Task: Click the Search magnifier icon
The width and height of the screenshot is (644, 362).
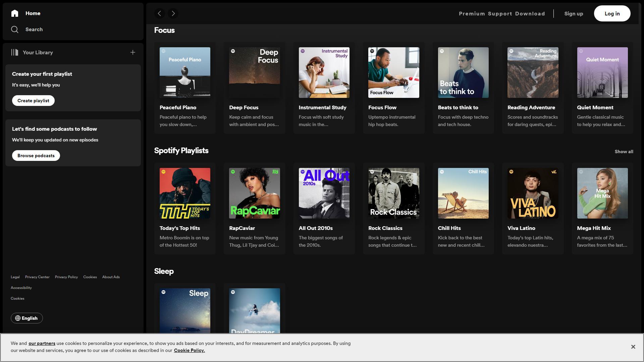Action: pos(14,29)
